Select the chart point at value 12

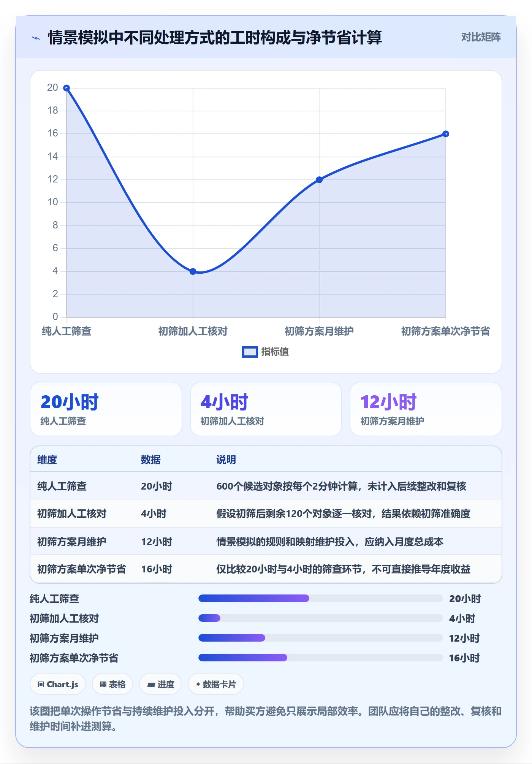(x=319, y=180)
